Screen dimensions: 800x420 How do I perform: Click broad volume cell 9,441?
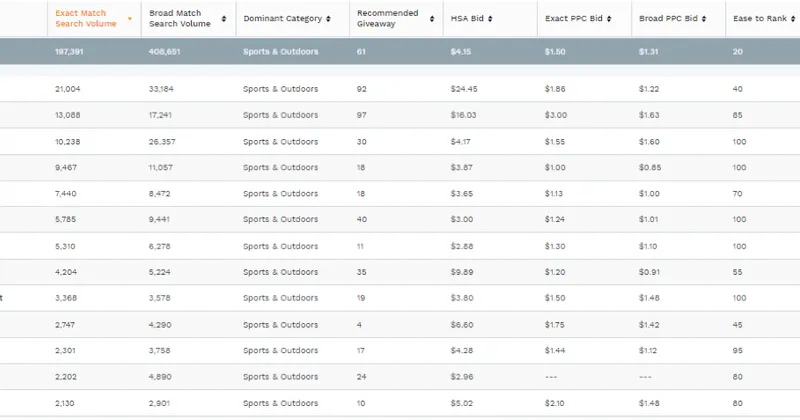[x=159, y=219]
